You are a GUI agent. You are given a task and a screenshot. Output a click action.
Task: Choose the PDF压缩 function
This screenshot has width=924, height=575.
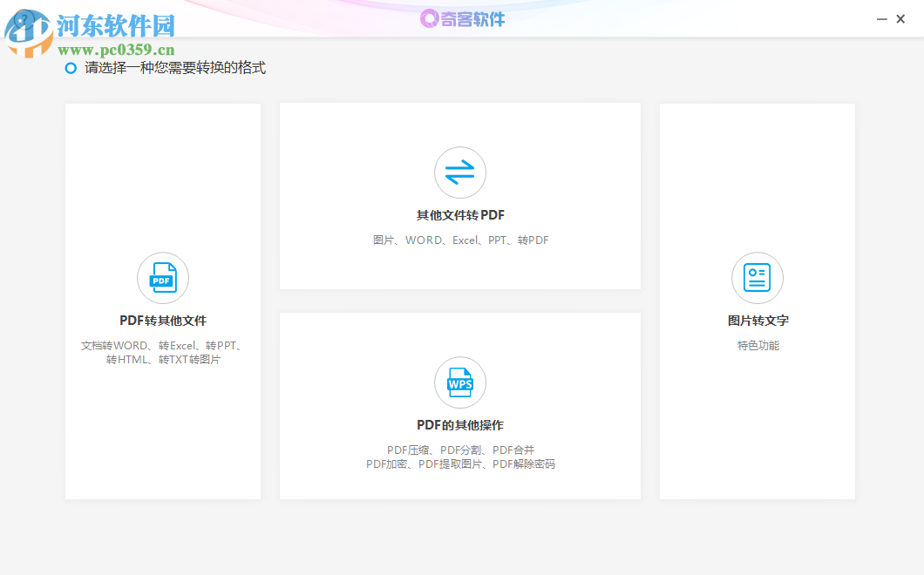point(406,450)
